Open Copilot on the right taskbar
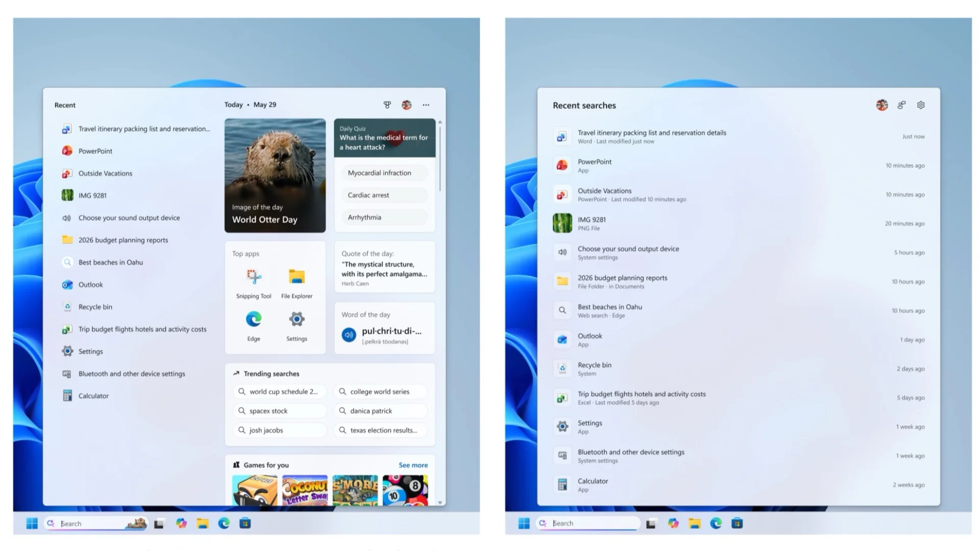 673,523
